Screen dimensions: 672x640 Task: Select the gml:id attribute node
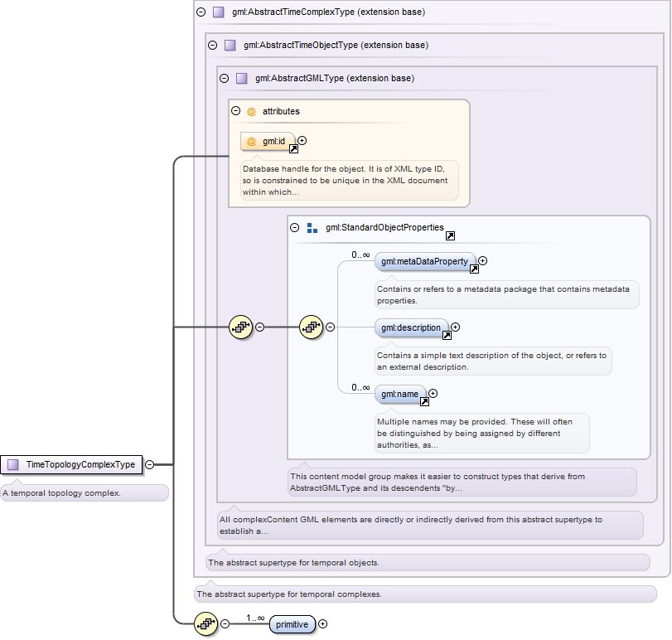[x=268, y=142]
